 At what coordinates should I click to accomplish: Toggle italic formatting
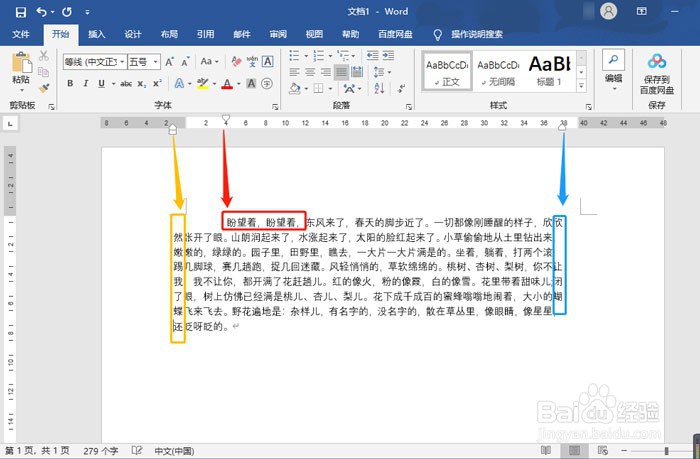86,83
